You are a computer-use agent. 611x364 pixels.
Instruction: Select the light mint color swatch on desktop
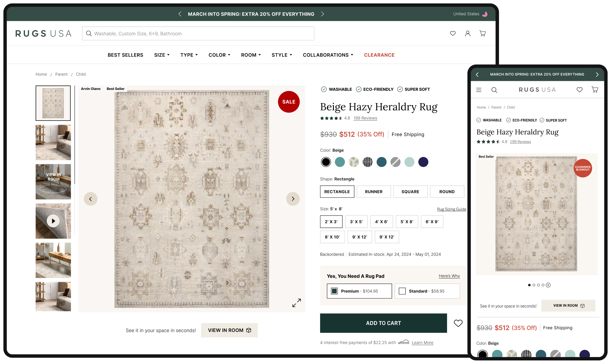coord(409,162)
